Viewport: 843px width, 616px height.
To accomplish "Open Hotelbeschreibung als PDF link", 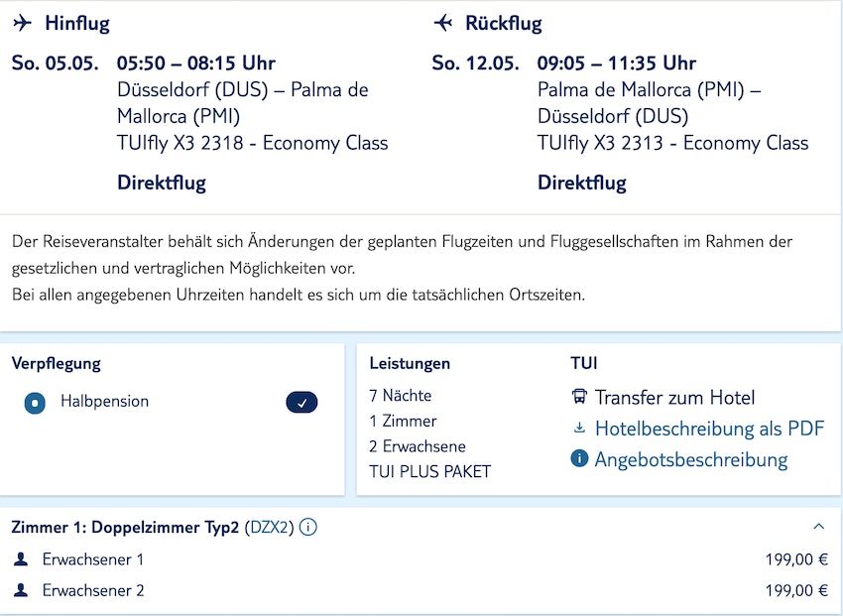I will 709,429.
